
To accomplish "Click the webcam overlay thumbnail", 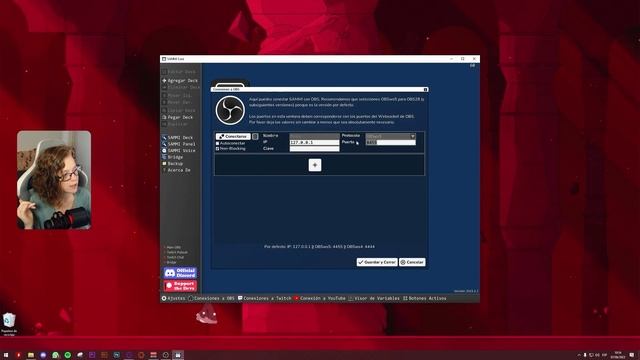I will [54, 180].
